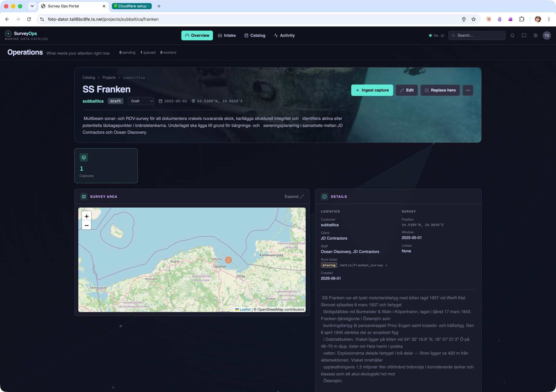This screenshot has height=392, width=556.
Task: Click the subbaltica breadcrumb text
Action: 134,78
